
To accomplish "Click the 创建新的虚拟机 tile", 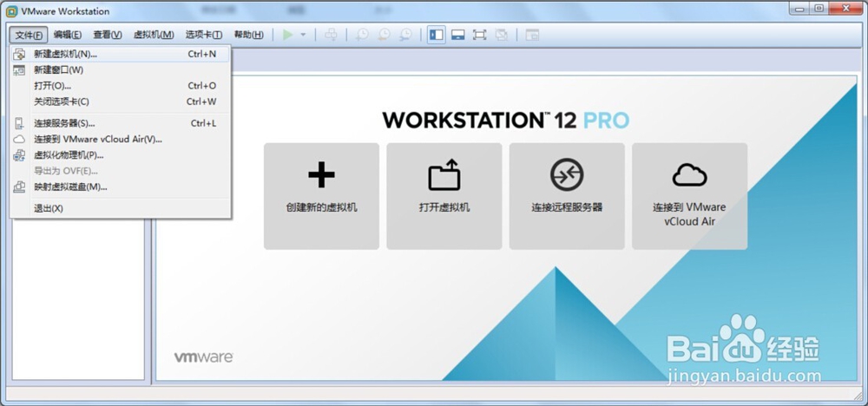I will [322, 196].
